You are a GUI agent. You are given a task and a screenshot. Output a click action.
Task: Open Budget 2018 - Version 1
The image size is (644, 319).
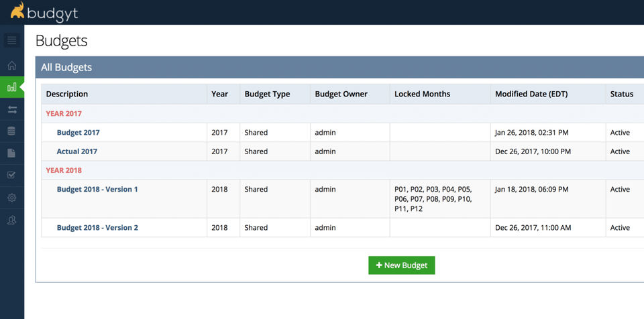97,190
